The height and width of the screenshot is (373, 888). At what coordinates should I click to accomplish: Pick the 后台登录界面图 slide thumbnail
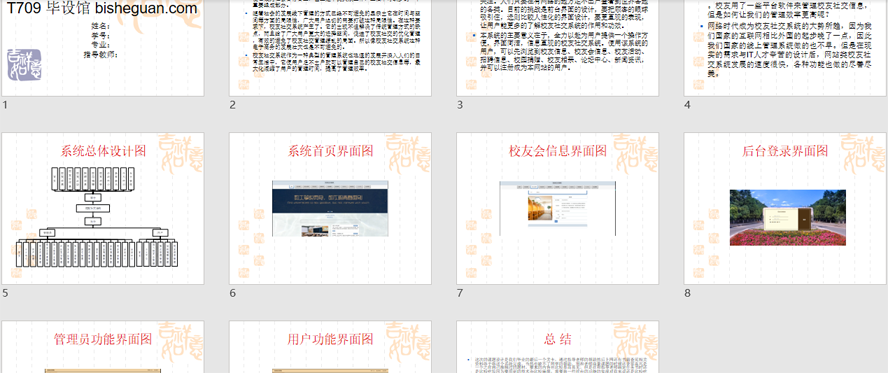point(785,208)
